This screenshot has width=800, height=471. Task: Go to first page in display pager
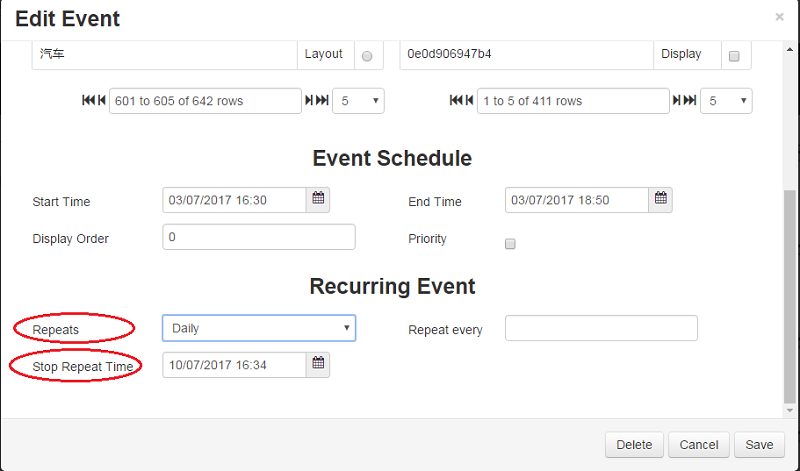(455, 101)
